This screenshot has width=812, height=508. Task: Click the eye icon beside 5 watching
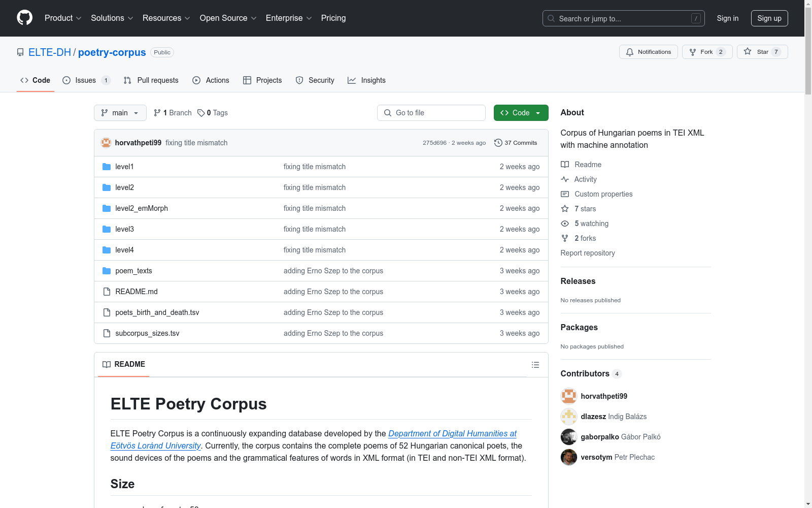(565, 224)
